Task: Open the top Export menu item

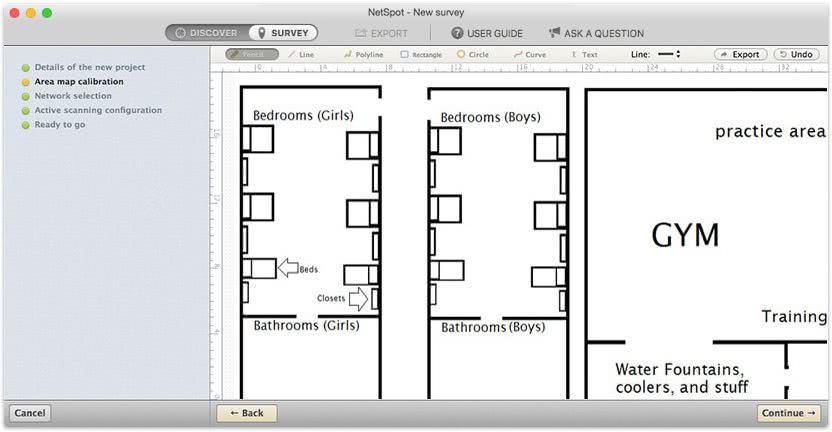Action: point(382,33)
